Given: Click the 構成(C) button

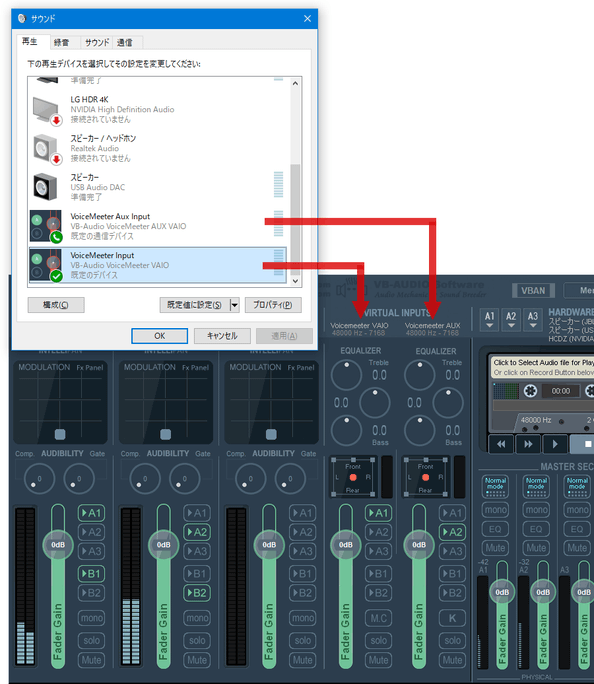Looking at the screenshot, I should click(x=56, y=305).
